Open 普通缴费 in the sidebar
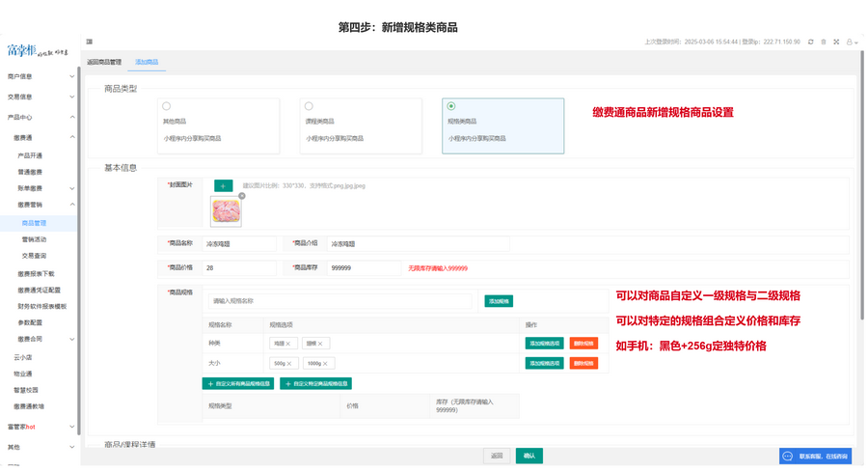 (x=30, y=172)
